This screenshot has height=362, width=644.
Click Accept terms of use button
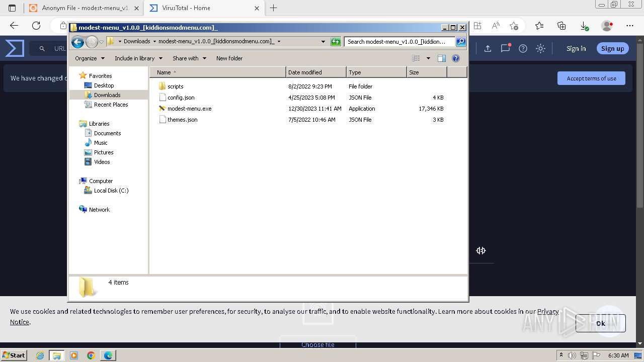(591, 78)
